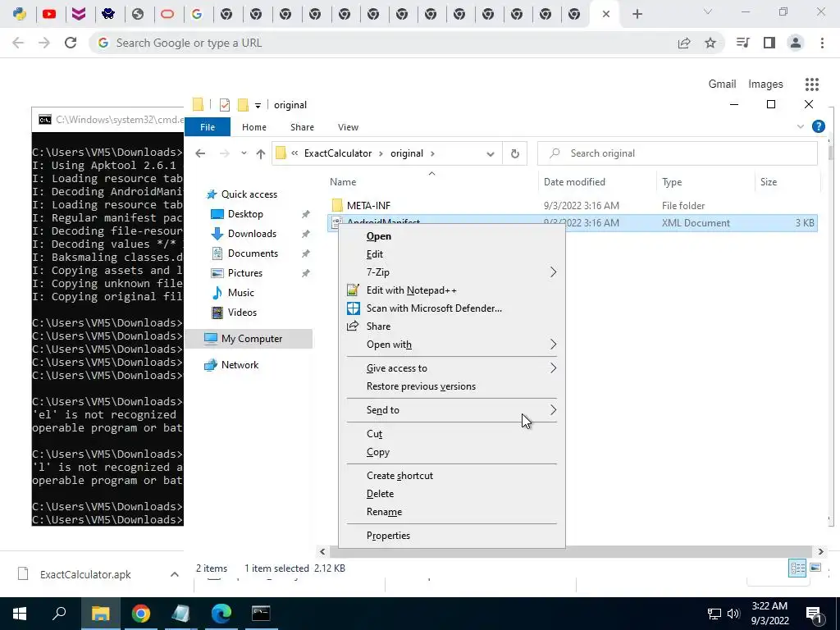Open the View ribbon tab

348,127
